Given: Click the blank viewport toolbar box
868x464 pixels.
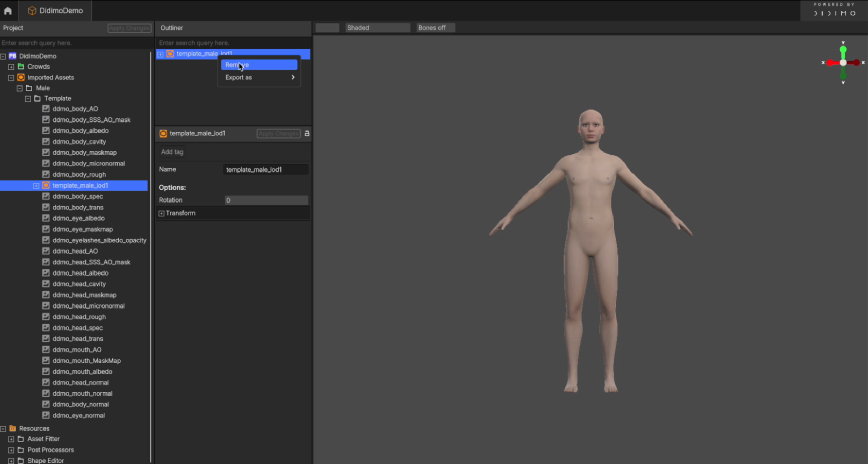Looking at the screenshot, I should (x=327, y=28).
